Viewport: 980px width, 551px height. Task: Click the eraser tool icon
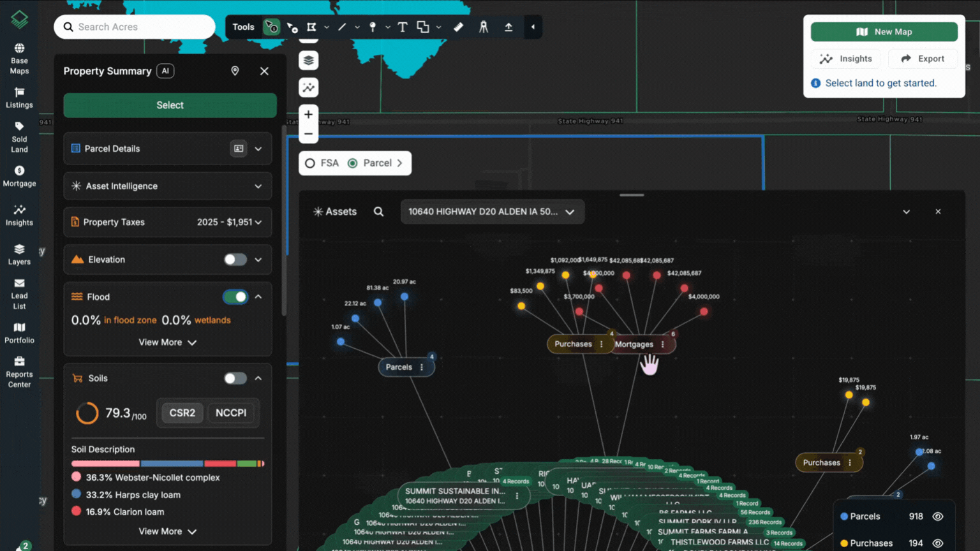coord(458,27)
